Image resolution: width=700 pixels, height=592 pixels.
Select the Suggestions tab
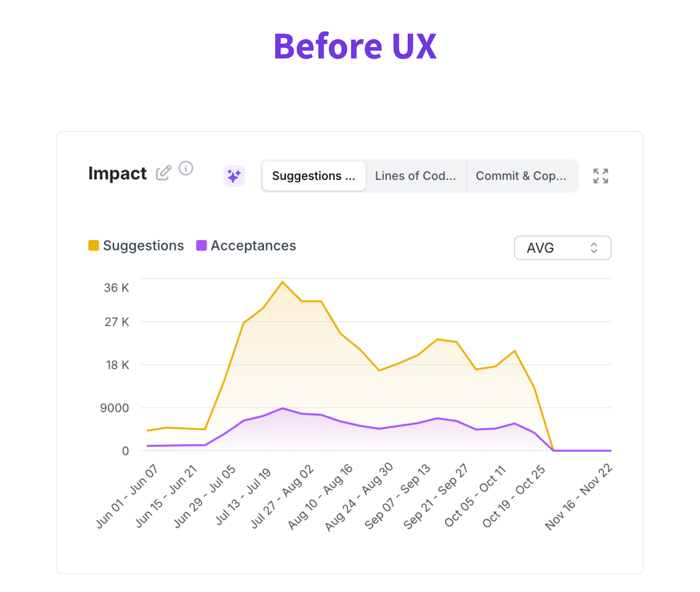click(314, 176)
